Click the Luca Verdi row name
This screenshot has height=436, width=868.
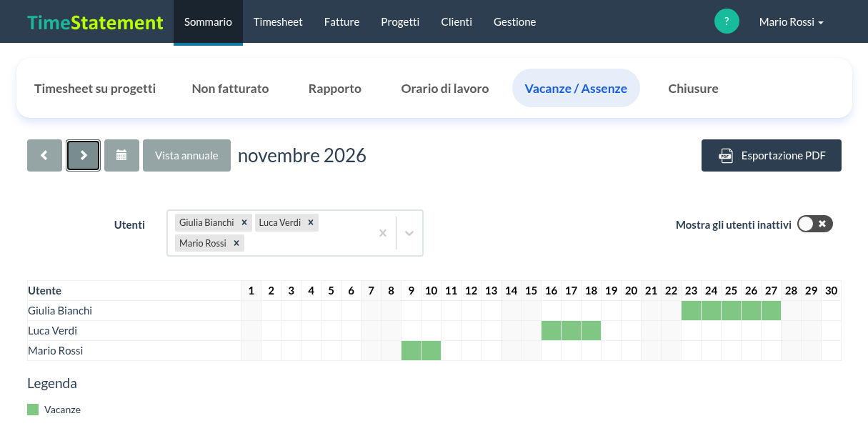(x=52, y=331)
